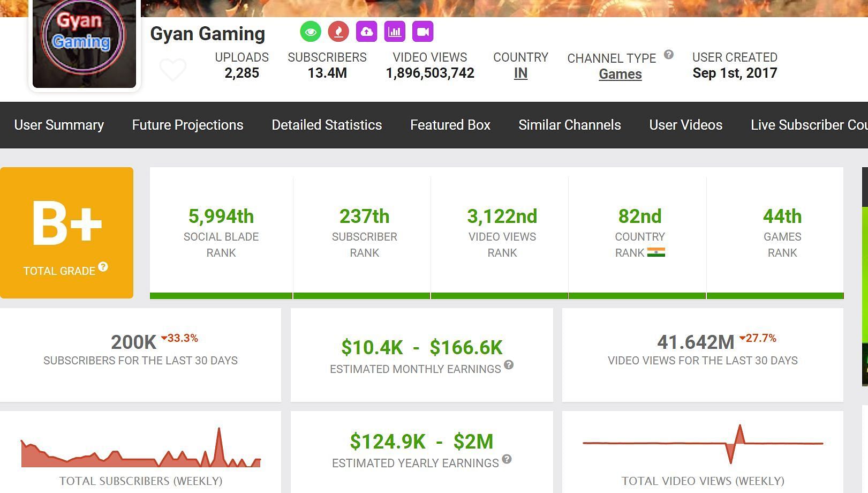Click the Total Video Views weekly chart

coord(703,444)
